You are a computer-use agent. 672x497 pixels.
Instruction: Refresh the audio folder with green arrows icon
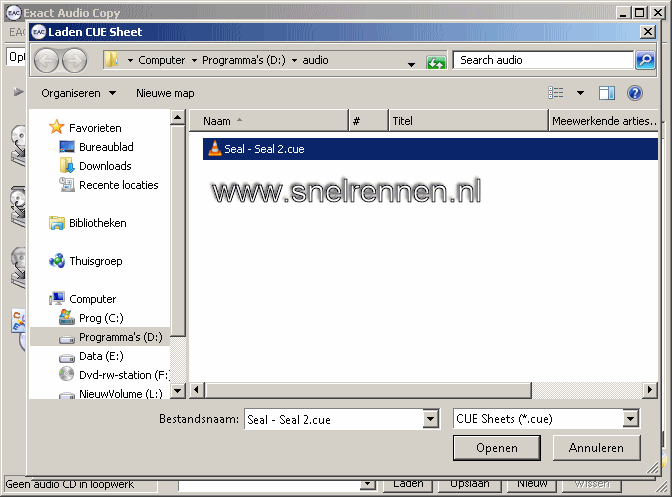coord(436,63)
